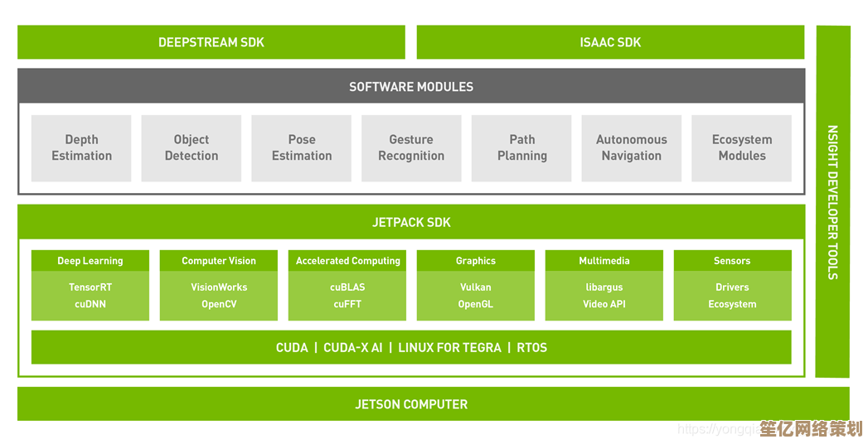Click the Autonomous Navigation module

click(x=632, y=147)
